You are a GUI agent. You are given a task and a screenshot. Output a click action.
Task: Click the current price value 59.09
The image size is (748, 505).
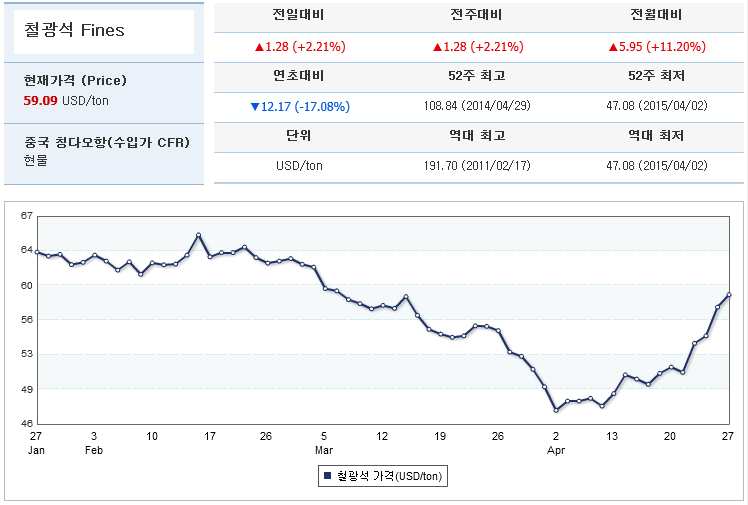pos(40,100)
